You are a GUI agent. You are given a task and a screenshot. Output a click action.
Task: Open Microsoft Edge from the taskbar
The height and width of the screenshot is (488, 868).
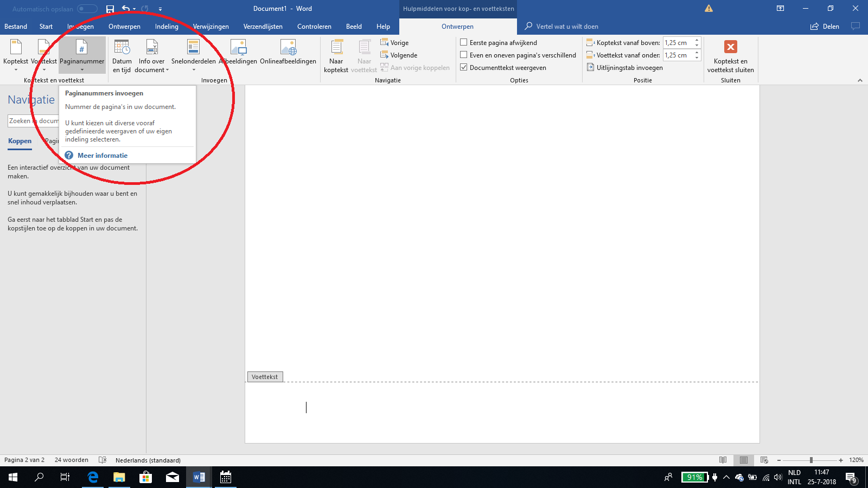[93, 477]
